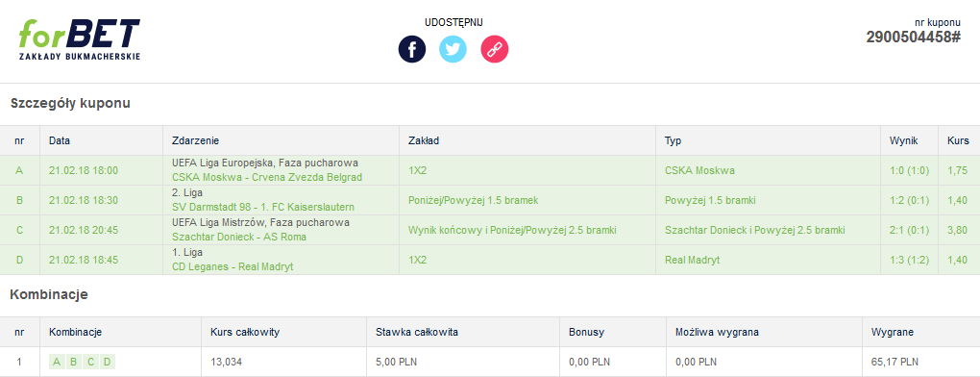Viewport: 980px width, 377px height.
Task: Copy coupon link via chain icon
Action: (495, 49)
